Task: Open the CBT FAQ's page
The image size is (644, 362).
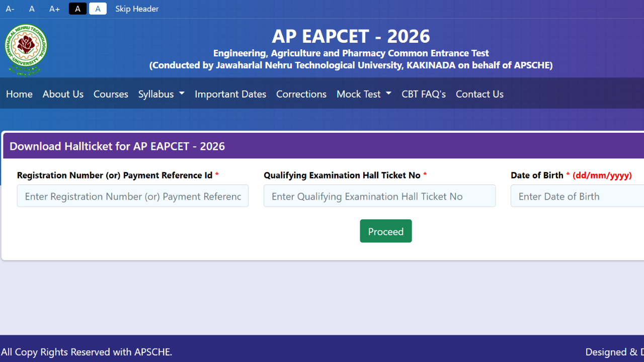Action: (x=424, y=94)
